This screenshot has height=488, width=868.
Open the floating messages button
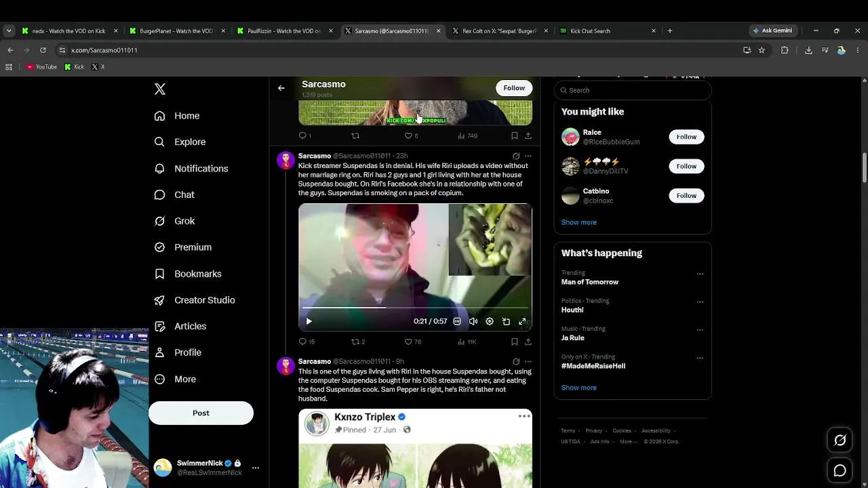[x=840, y=470]
